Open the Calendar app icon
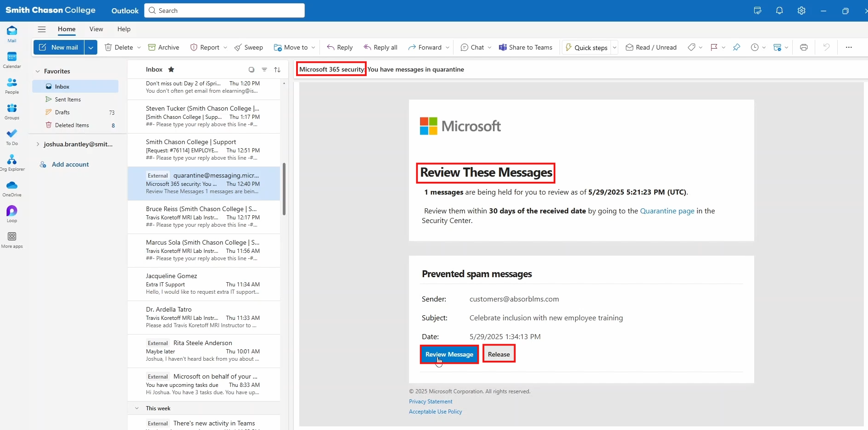 pos(12,60)
